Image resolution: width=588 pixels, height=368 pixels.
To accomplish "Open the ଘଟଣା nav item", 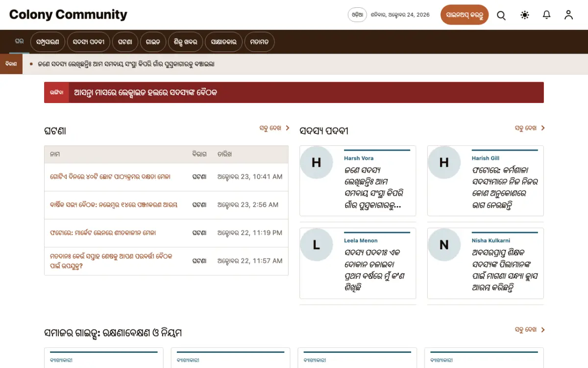I will pyautogui.click(x=125, y=42).
